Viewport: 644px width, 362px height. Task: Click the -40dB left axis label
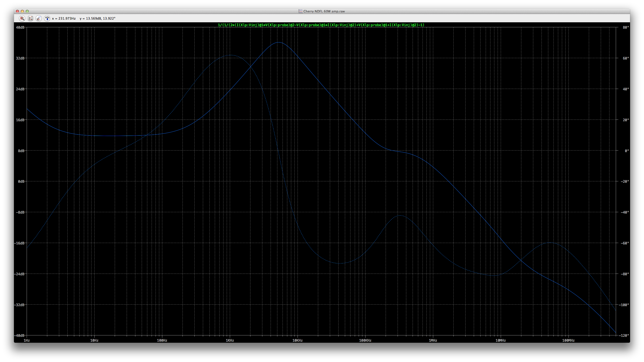pyautogui.click(x=19, y=336)
